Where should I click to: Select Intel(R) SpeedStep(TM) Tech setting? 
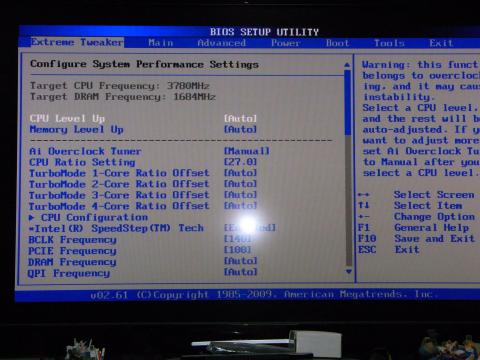(116, 228)
